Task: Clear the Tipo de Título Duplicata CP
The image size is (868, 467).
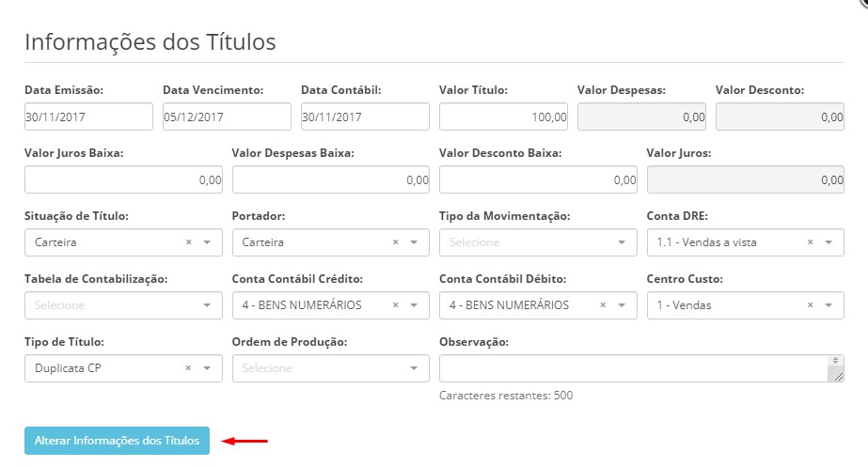Action: tap(189, 368)
